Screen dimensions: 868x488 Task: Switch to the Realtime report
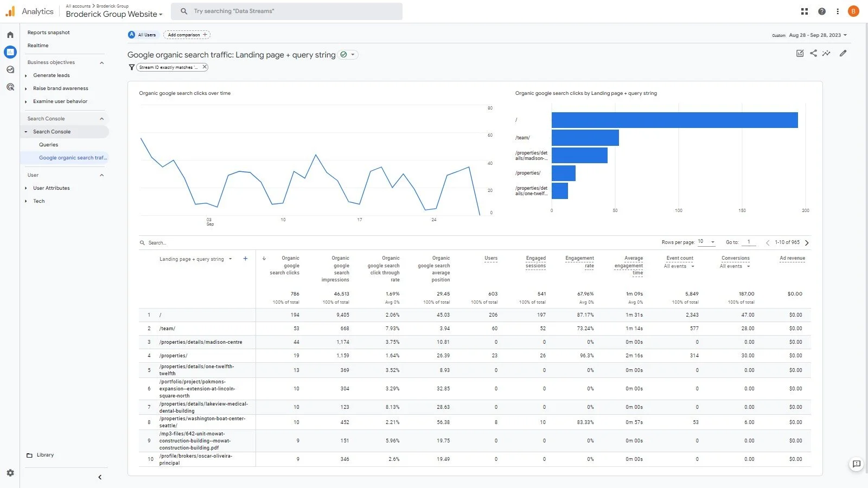click(x=38, y=45)
